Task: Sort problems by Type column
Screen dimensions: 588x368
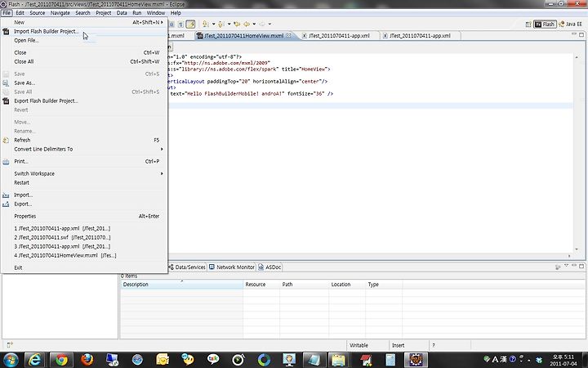Action: (384, 285)
